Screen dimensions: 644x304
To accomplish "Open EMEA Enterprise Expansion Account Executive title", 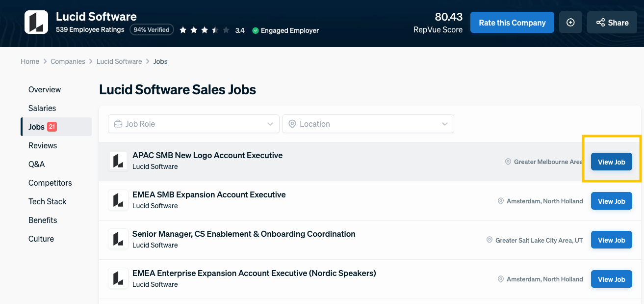I will coord(254,273).
